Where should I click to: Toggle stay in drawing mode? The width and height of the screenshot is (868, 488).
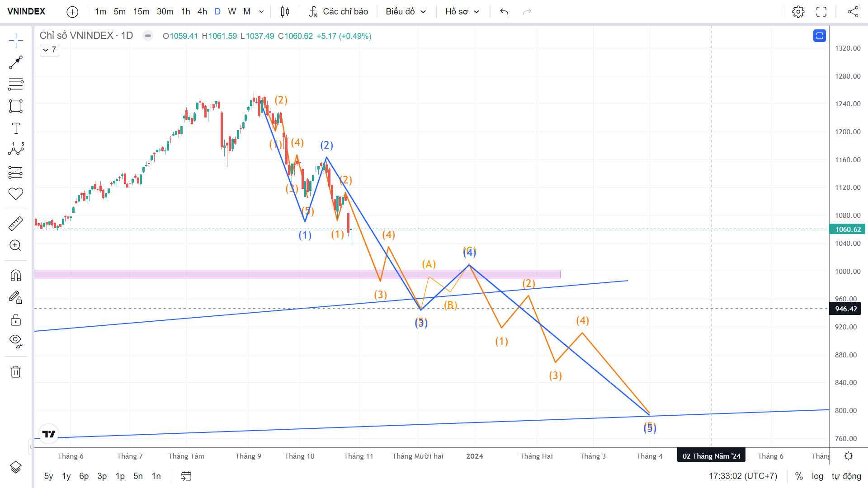(x=16, y=297)
